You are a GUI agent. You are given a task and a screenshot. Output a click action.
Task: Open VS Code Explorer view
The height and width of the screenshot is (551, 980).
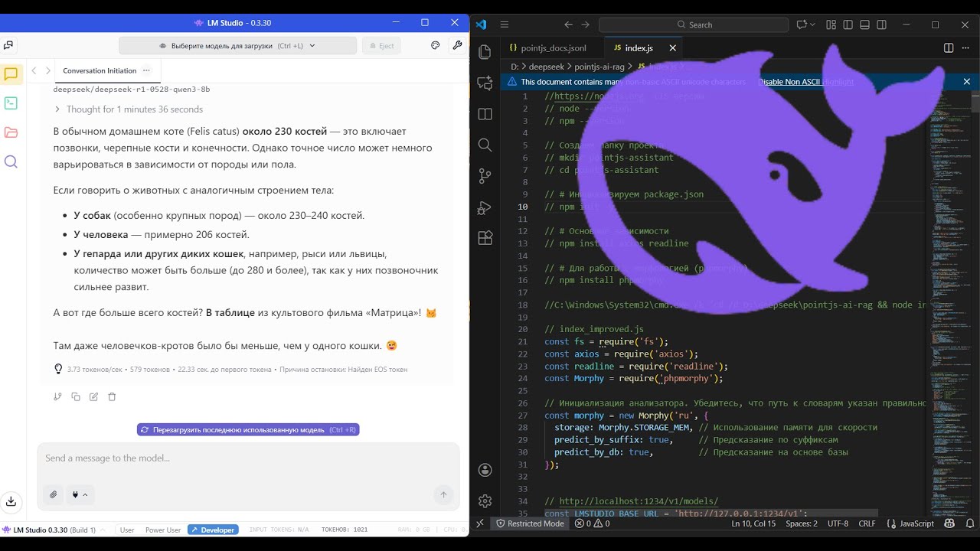click(x=485, y=52)
